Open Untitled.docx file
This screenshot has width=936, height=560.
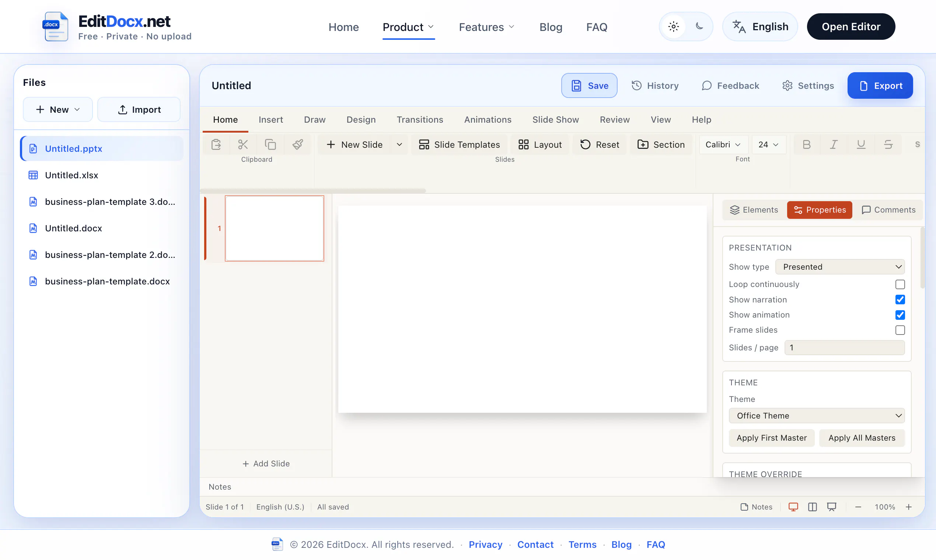point(102,228)
